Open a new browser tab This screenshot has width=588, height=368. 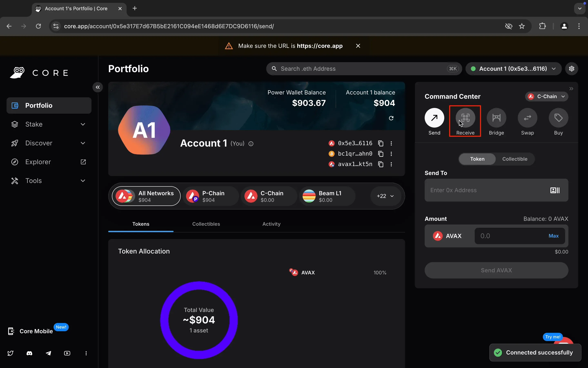pyautogui.click(x=135, y=9)
